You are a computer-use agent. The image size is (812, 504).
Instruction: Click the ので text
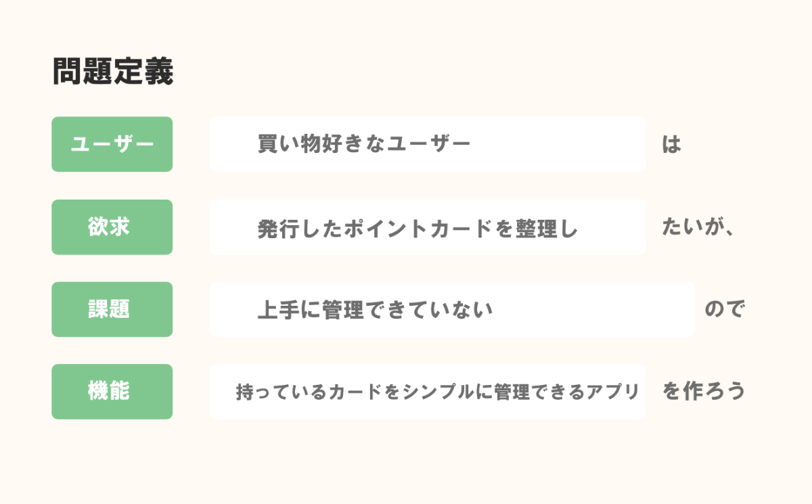click(724, 310)
